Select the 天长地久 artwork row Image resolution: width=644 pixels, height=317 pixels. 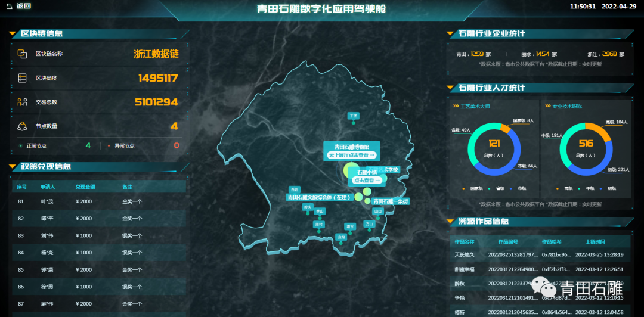[x=540, y=254]
